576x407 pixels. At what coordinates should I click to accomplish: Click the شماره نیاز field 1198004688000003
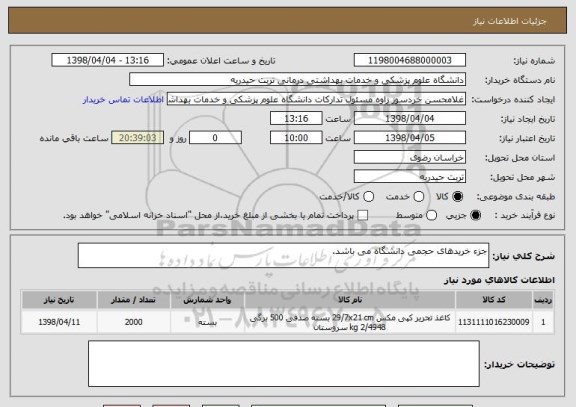click(410, 60)
